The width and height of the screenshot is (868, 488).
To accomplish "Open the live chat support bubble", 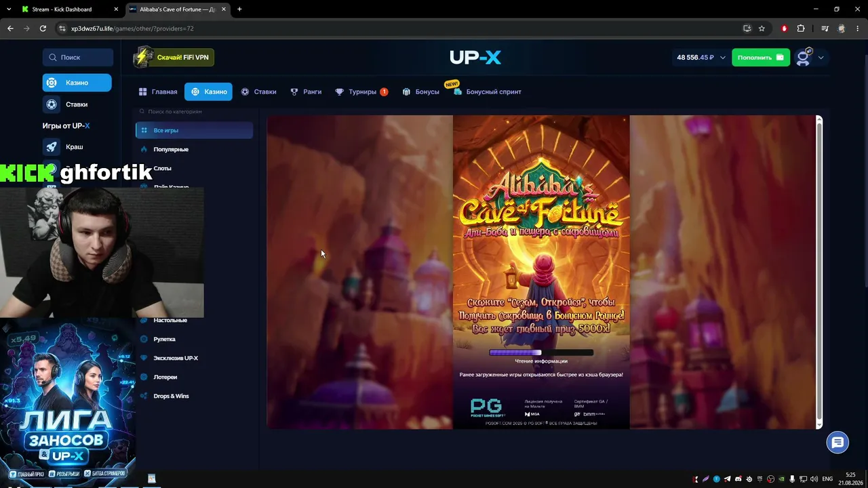I will pos(837,443).
